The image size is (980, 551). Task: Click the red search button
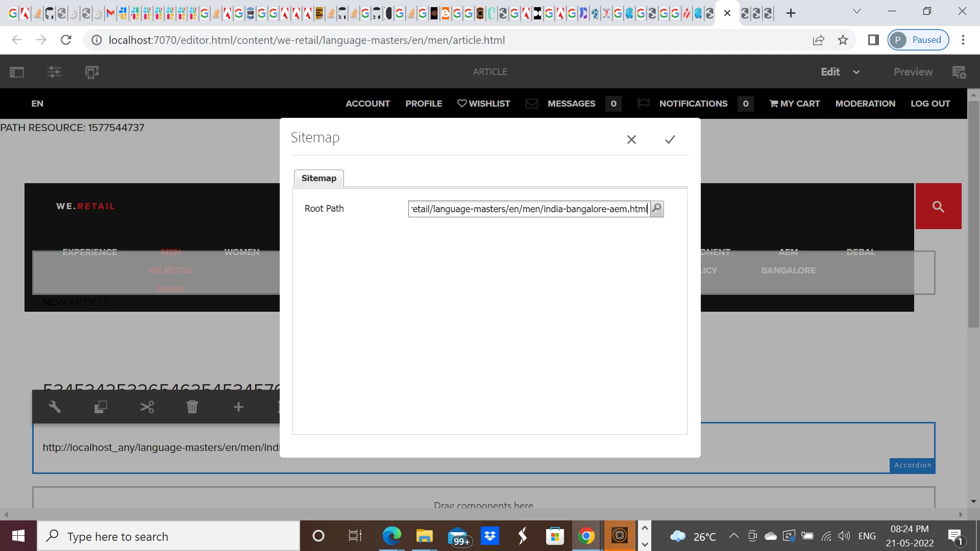tap(938, 206)
